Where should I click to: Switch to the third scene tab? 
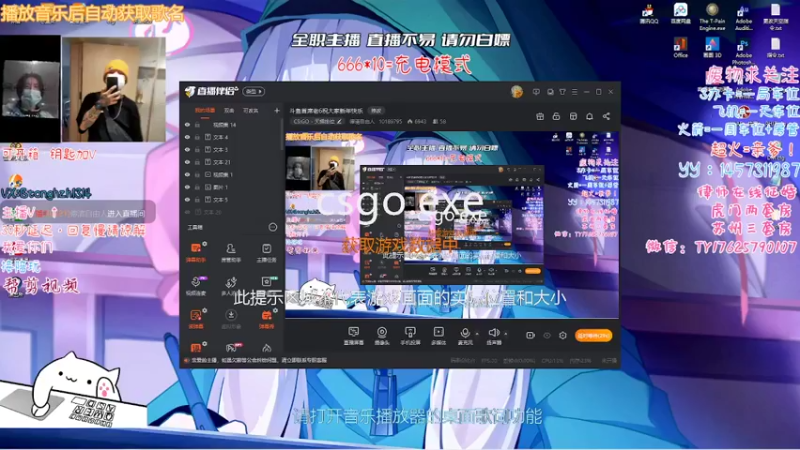point(251,110)
